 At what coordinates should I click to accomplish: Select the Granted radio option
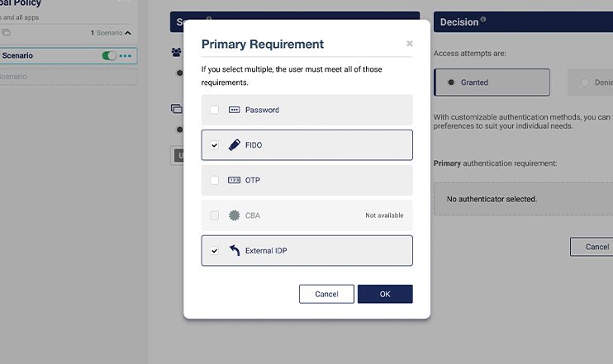(x=451, y=83)
